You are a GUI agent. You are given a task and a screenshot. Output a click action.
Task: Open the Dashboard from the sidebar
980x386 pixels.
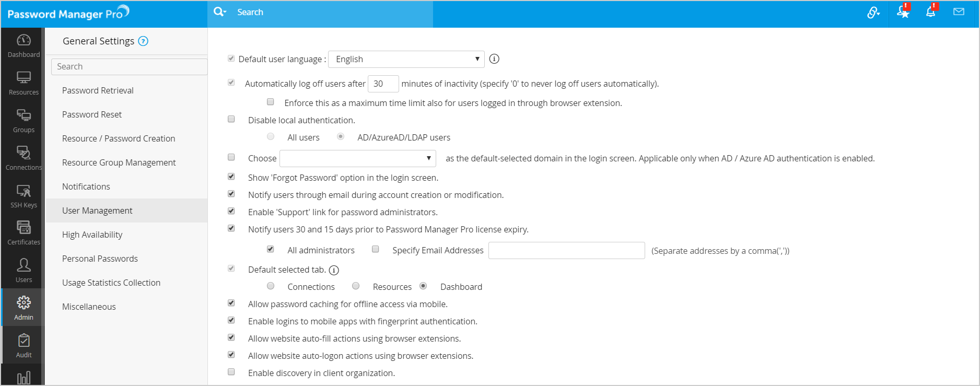(24, 46)
